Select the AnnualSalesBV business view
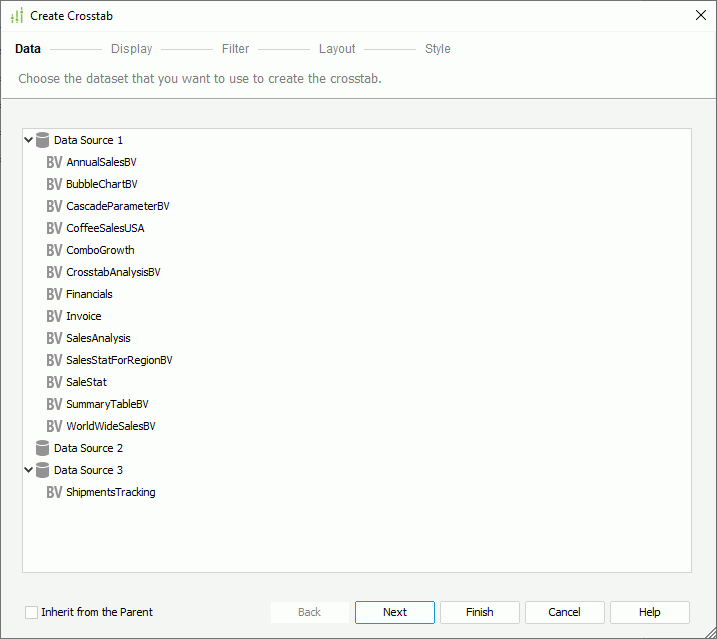 [102, 162]
